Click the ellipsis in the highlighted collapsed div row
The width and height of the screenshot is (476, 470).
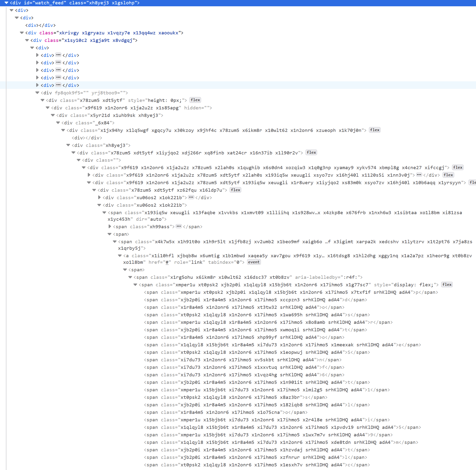[58, 85]
